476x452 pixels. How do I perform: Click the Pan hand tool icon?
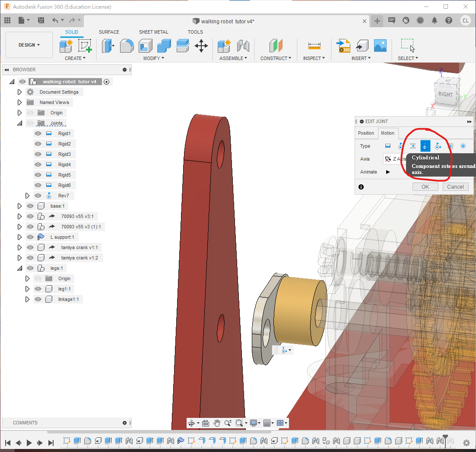pos(217,423)
